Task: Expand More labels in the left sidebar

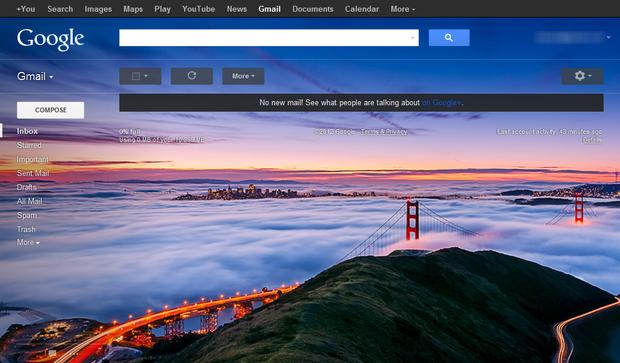Action: click(28, 242)
